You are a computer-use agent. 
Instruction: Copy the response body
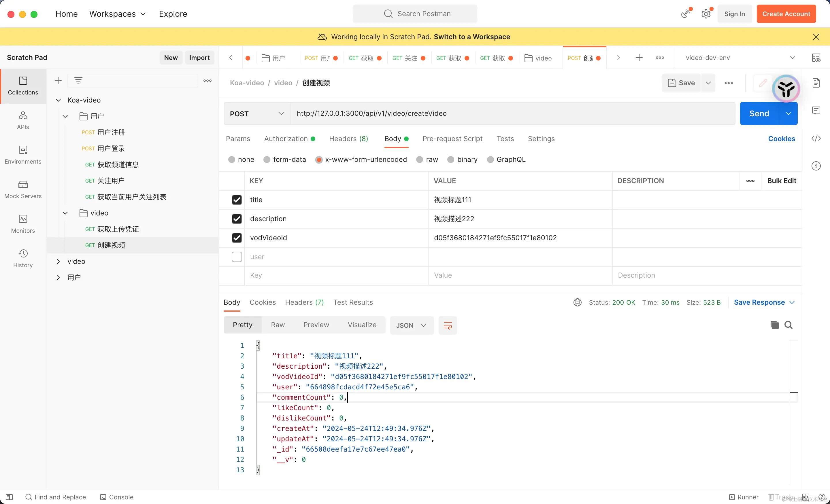click(x=774, y=325)
